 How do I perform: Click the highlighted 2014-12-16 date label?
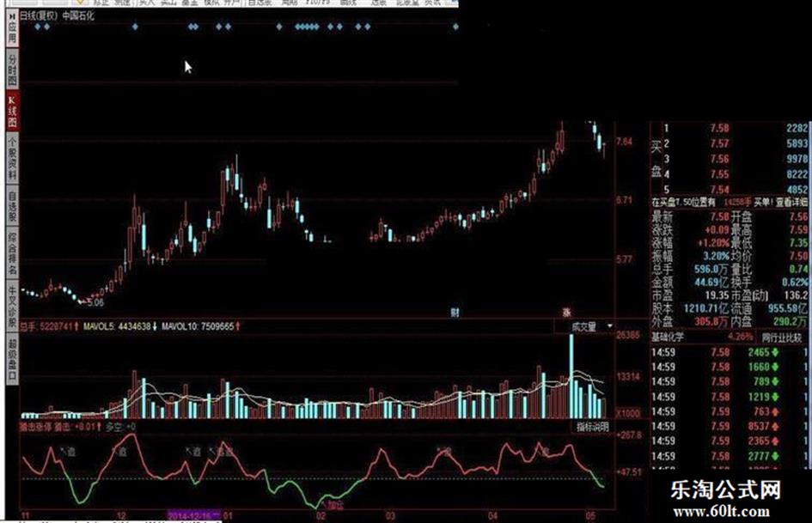click(194, 516)
